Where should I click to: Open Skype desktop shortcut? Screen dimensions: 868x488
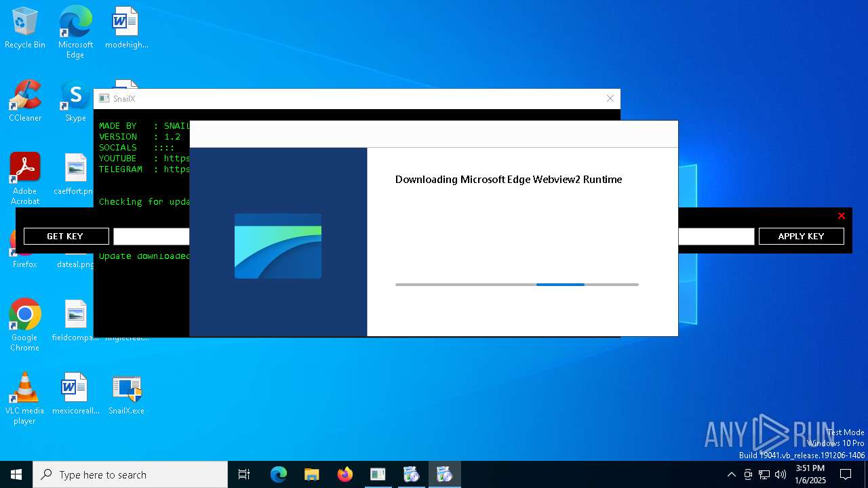pyautogui.click(x=75, y=101)
